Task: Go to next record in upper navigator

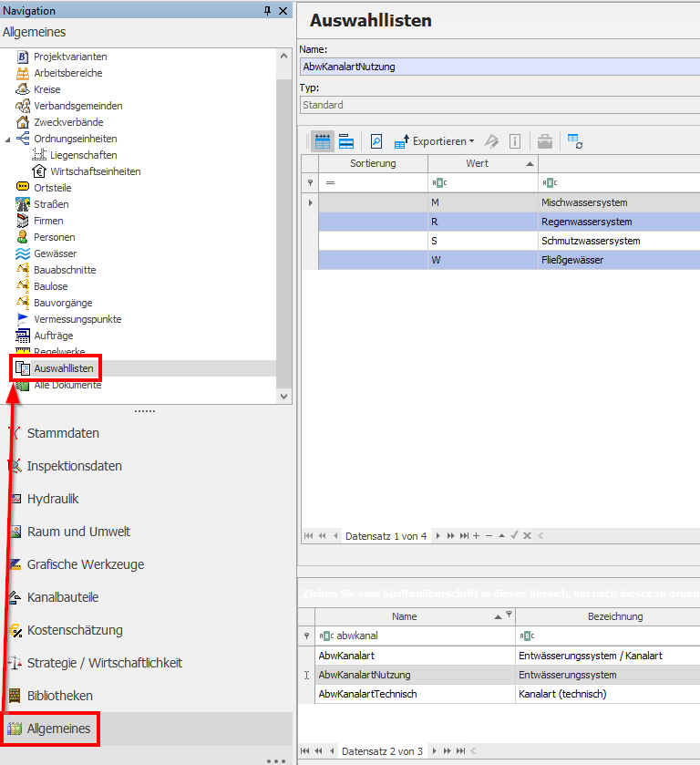Action: pyautogui.click(x=437, y=536)
